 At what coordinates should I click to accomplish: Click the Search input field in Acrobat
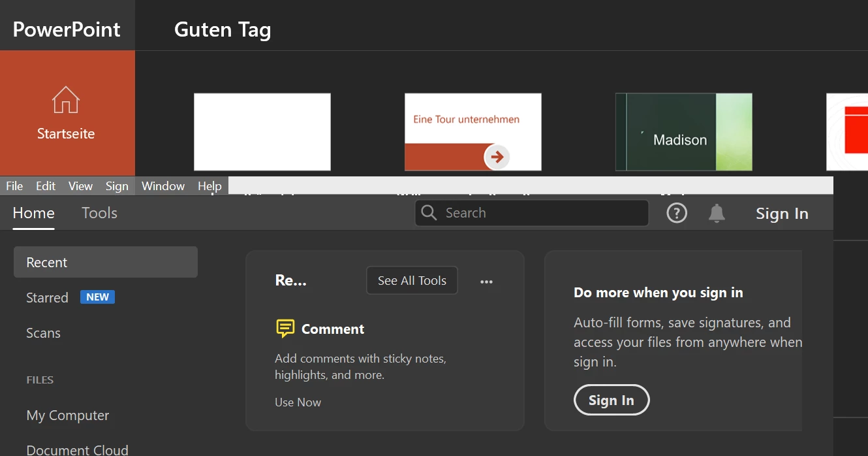531,213
